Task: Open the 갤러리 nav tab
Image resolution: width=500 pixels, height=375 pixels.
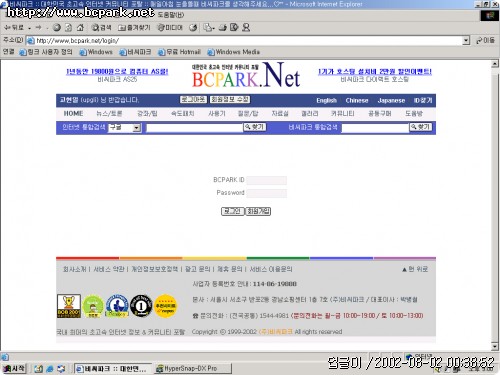Action: (309, 113)
